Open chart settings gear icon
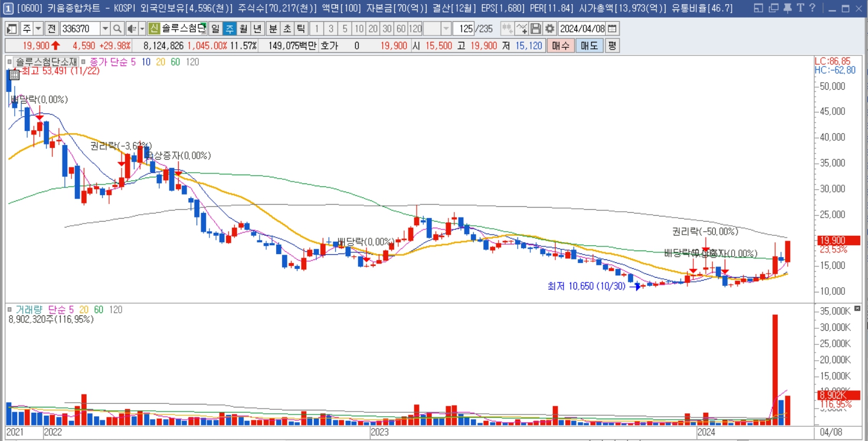Viewport: 868px width, 441px height. pos(550,28)
